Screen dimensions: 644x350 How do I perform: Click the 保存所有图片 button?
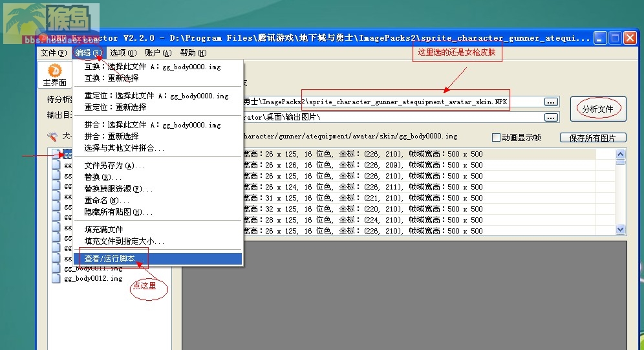pos(593,138)
